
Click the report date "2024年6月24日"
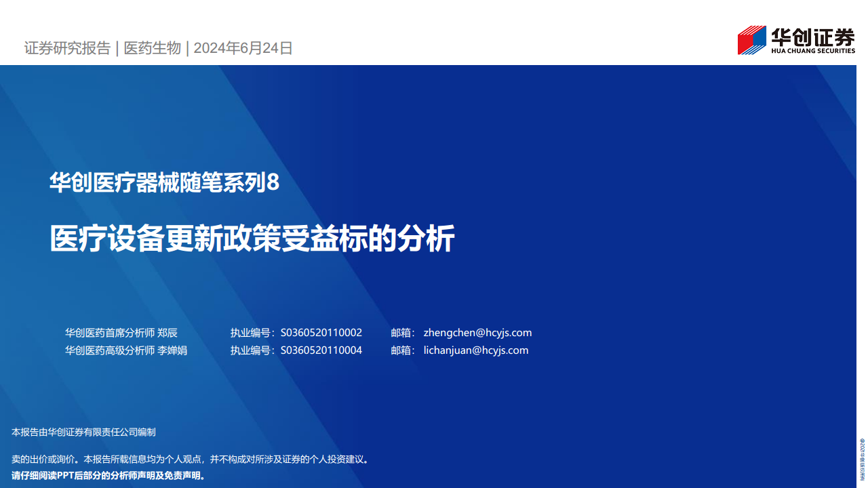point(243,48)
